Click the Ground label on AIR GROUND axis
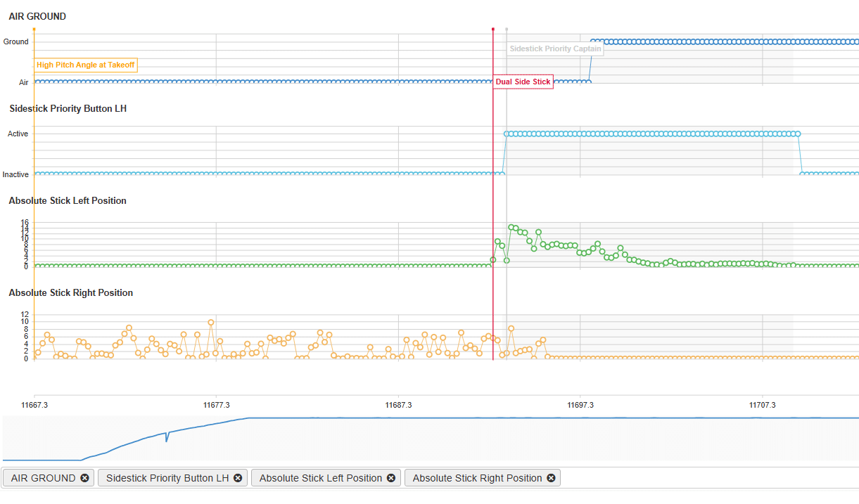 (x=16, y=41)
